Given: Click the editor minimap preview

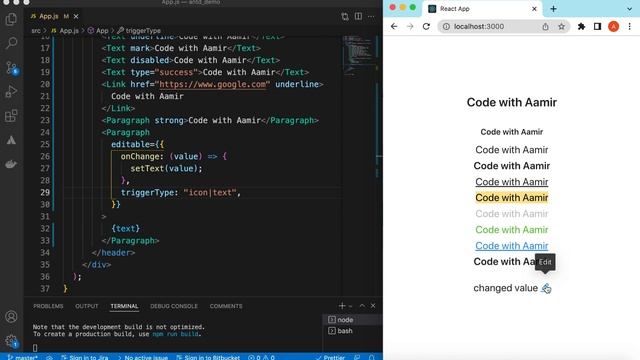Looking at the screenshot, I should point(358,55).
